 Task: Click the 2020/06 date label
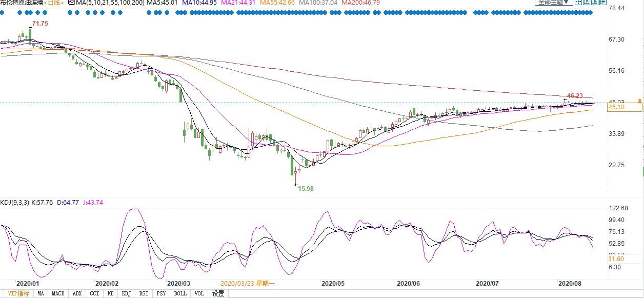(x=408, y=283)
